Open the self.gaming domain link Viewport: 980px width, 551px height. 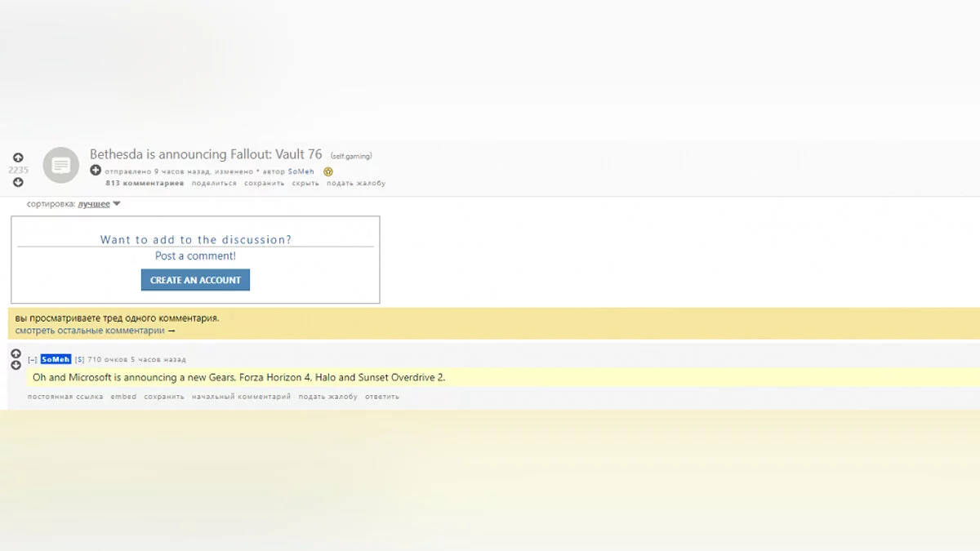351,156
